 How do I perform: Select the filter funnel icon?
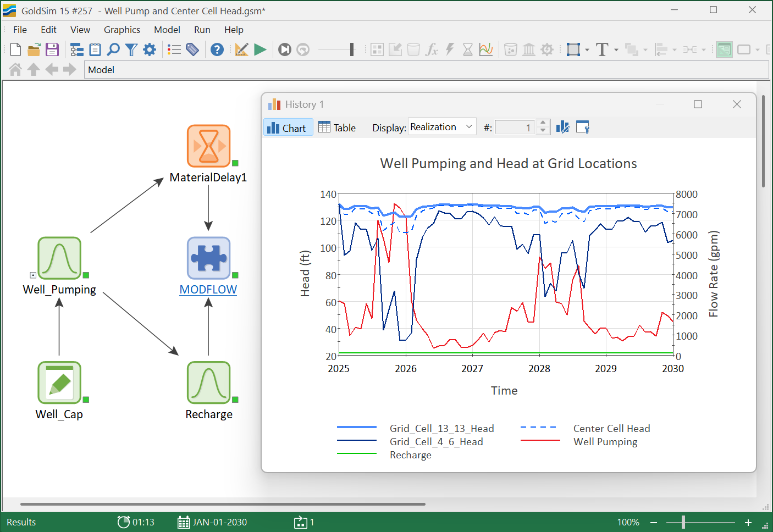point(131,49)
